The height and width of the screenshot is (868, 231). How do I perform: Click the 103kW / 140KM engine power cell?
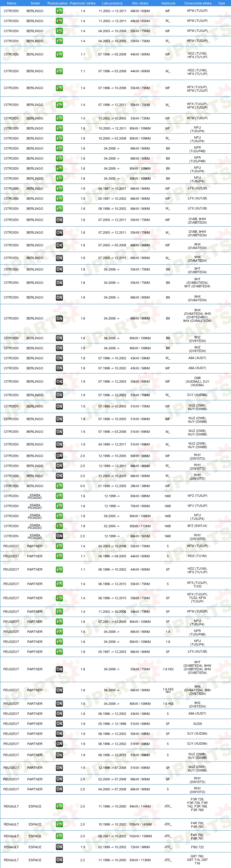140,825
